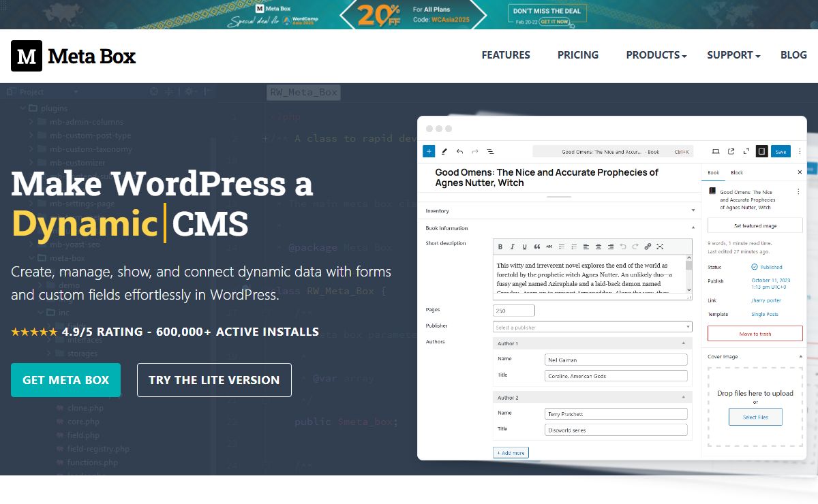The image size is (818, 504).
Task: Open the blue block inserter plus button
Action: [x=429, y=151]
